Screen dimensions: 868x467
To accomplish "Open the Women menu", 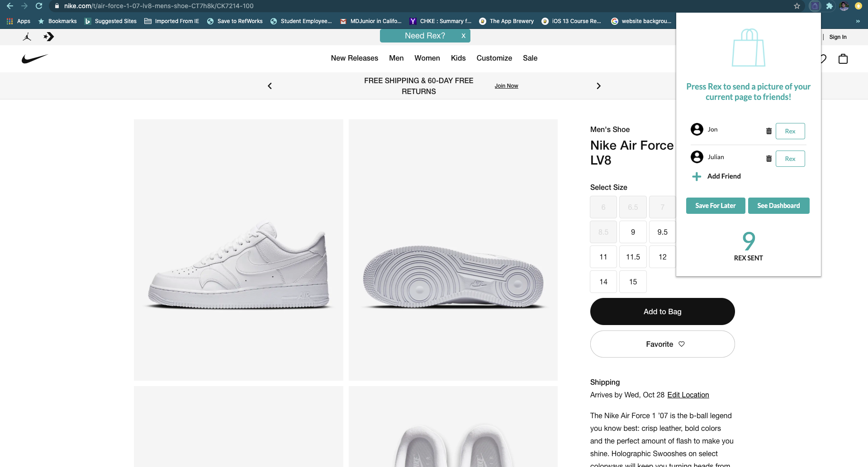I will coord(427,58).
